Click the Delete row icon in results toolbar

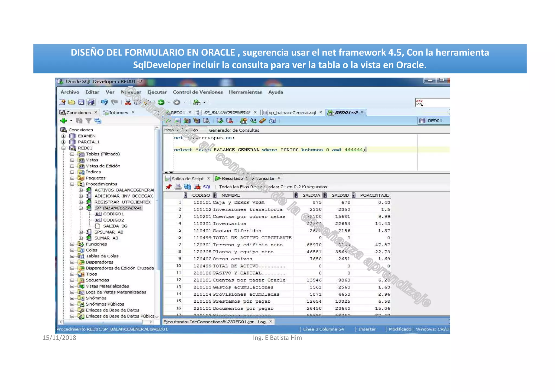(197, 187)
